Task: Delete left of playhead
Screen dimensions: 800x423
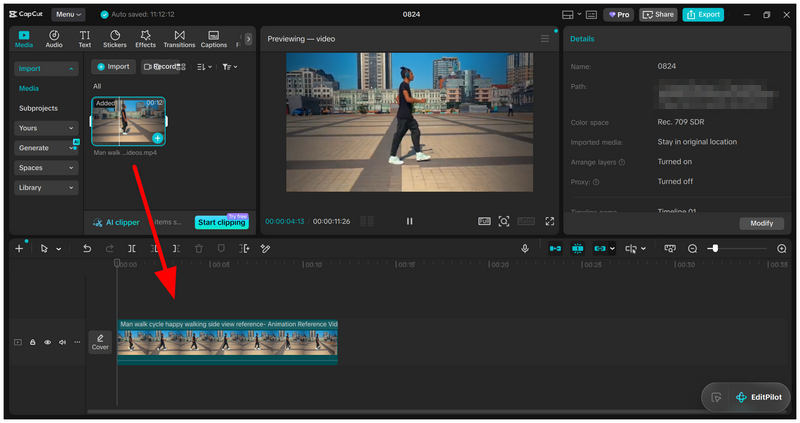Action: (155, 248)
